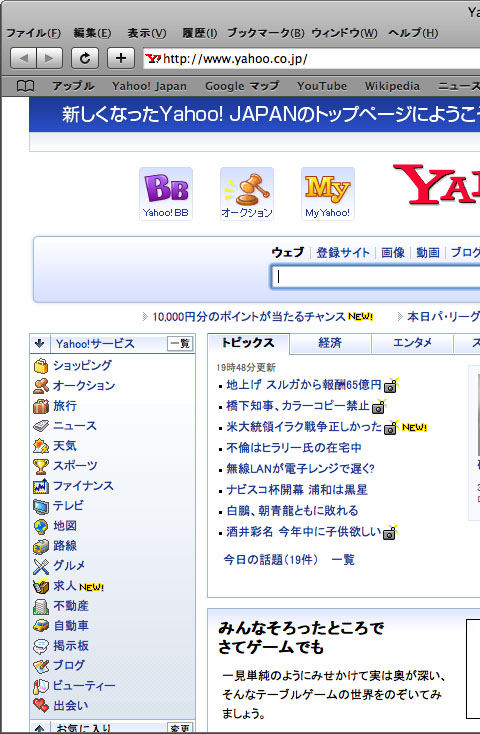
Task: Go back with the browser back arrow
Action: [x=23, y=59]
